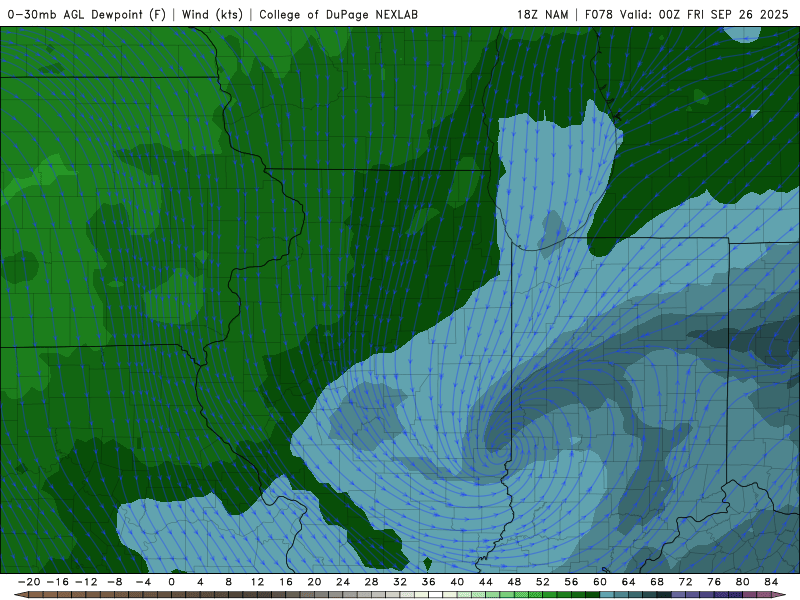Click the "36" colorbar label
Image resolution: width=800 pixels, height=600 pixels.
click(429, 582)
